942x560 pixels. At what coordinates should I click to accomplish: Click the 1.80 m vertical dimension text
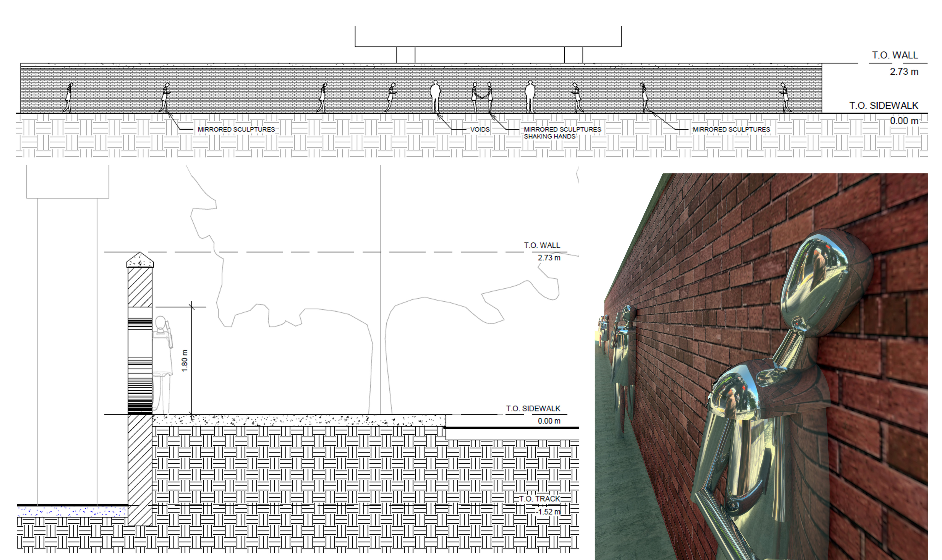tap(185, 361)
